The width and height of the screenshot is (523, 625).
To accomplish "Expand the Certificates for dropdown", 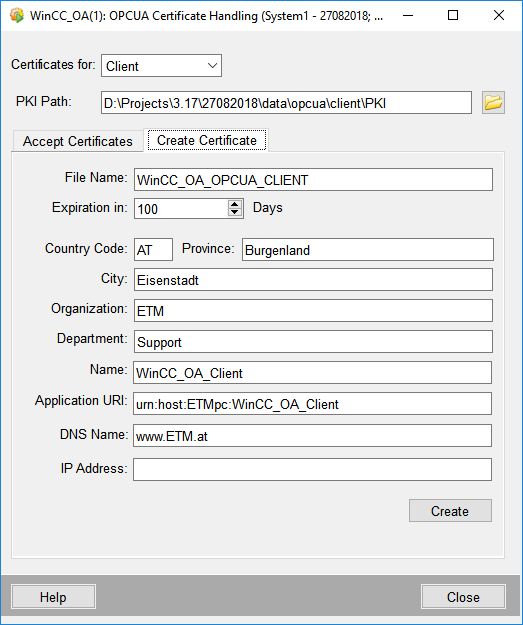I will 161,66.
